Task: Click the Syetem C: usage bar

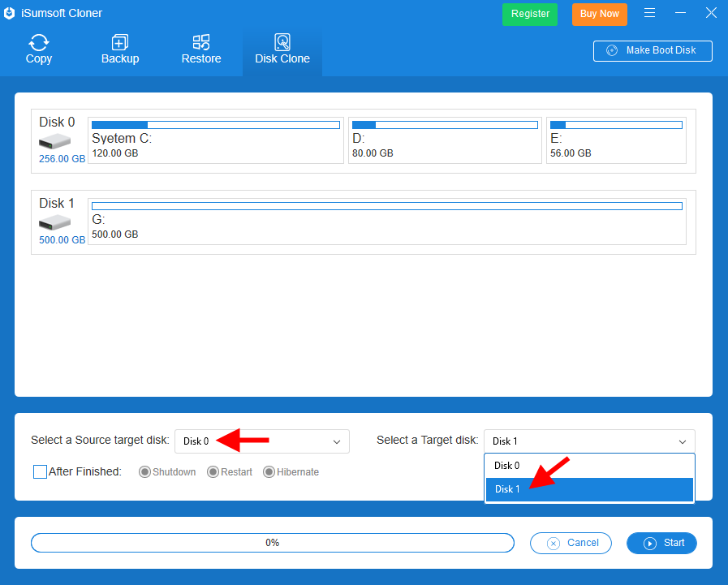Action: [216, 125]
